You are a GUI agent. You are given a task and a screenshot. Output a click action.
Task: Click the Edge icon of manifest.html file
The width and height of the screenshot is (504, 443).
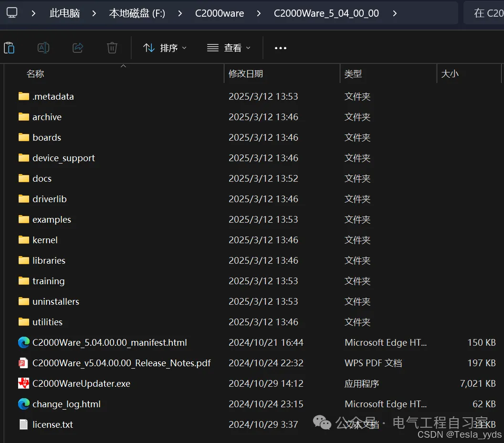point(24,342)
